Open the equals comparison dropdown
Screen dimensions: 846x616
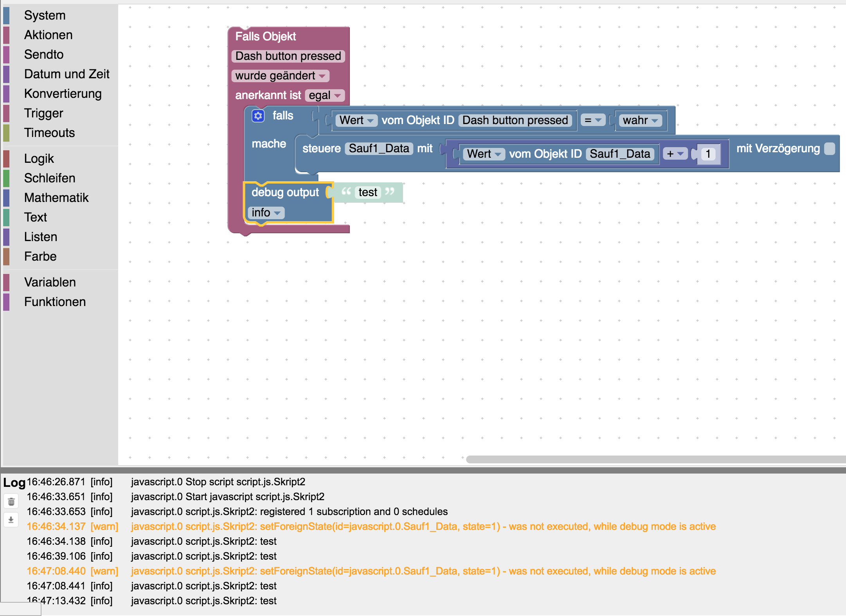592,120
